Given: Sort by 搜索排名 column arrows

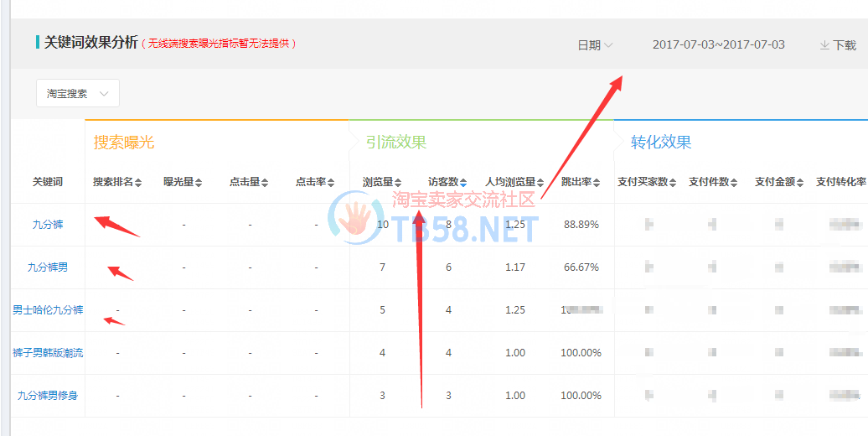Looking at the screenshot, I should tap(138, 182).
